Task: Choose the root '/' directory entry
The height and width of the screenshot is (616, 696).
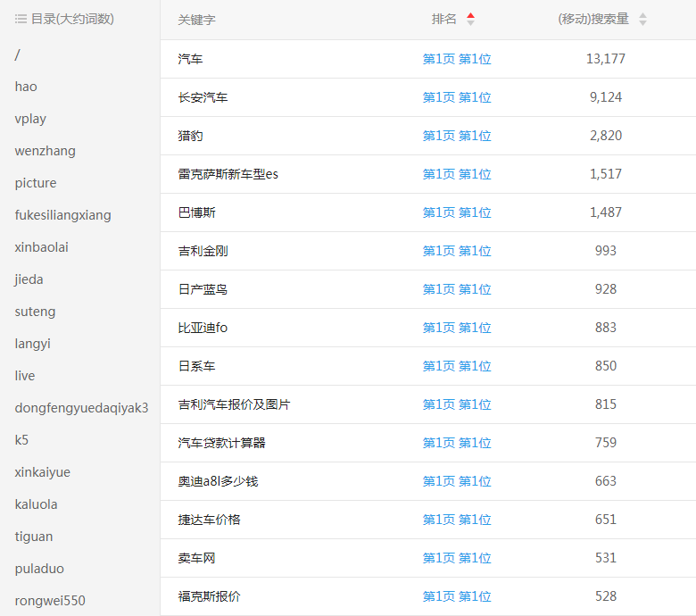Action: click(17, 54)
